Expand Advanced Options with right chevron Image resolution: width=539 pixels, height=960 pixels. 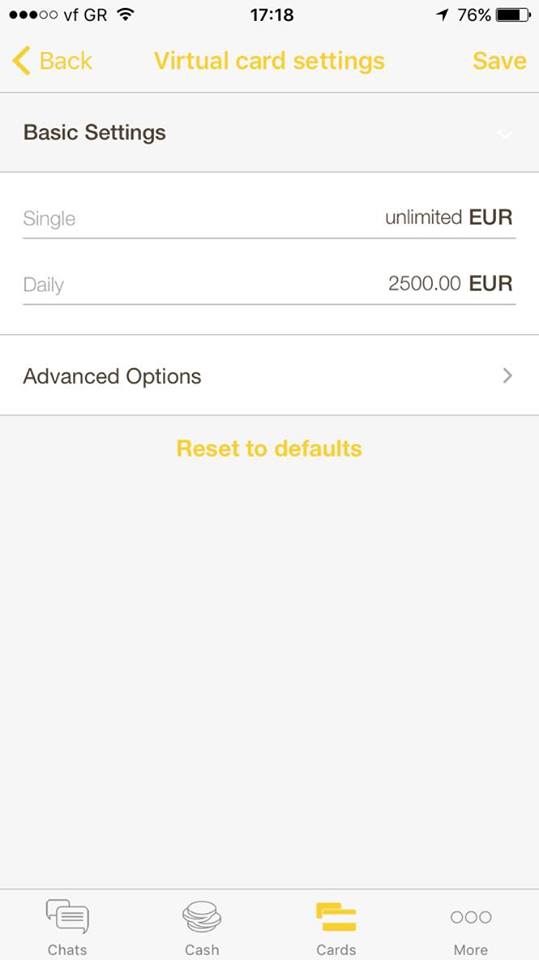tap(507, 375)
